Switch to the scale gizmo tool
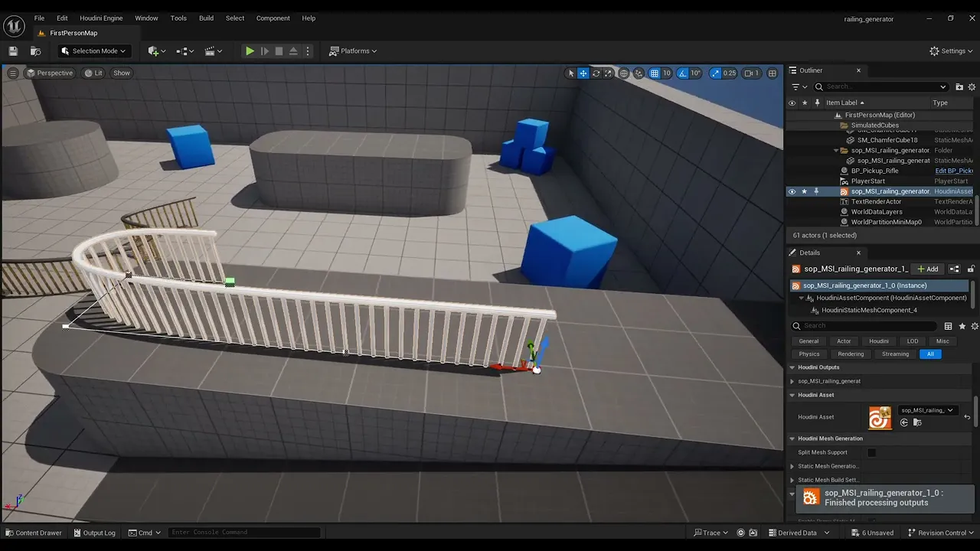 pyautogui.click(x=608, y=73)
